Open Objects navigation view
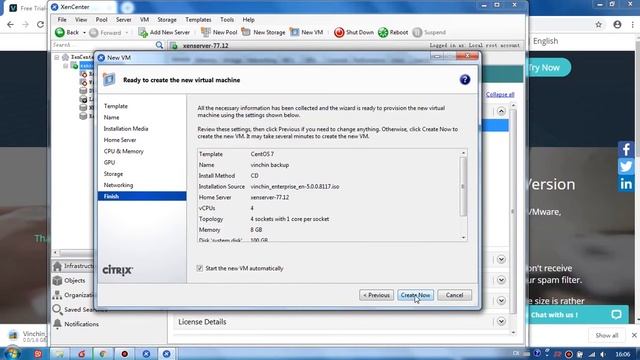 tap(69, 280)
